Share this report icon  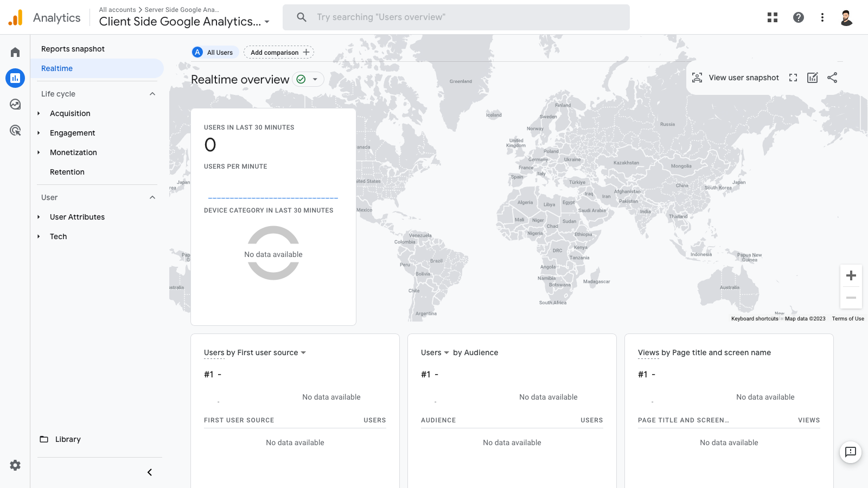832,78
